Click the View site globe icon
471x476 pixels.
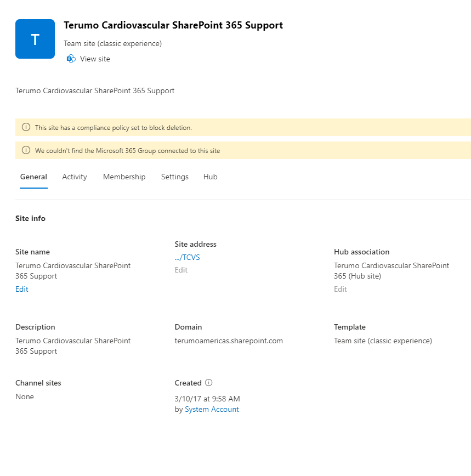[x=71, y=59]
